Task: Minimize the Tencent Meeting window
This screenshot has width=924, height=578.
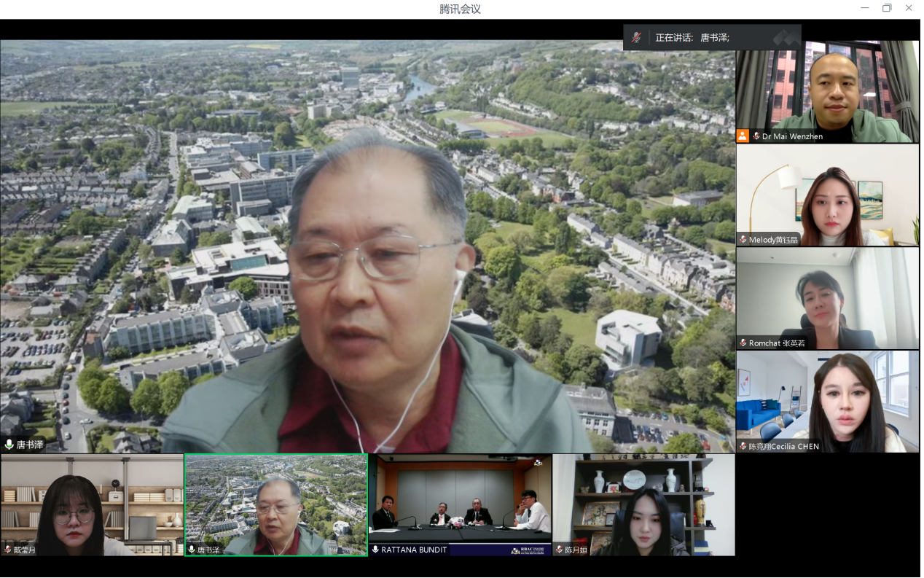Action: 864,8
